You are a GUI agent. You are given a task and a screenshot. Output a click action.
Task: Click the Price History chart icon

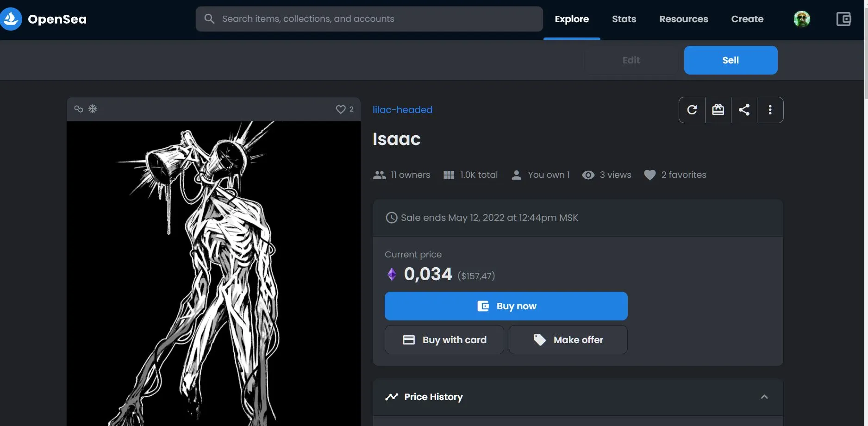392,397
